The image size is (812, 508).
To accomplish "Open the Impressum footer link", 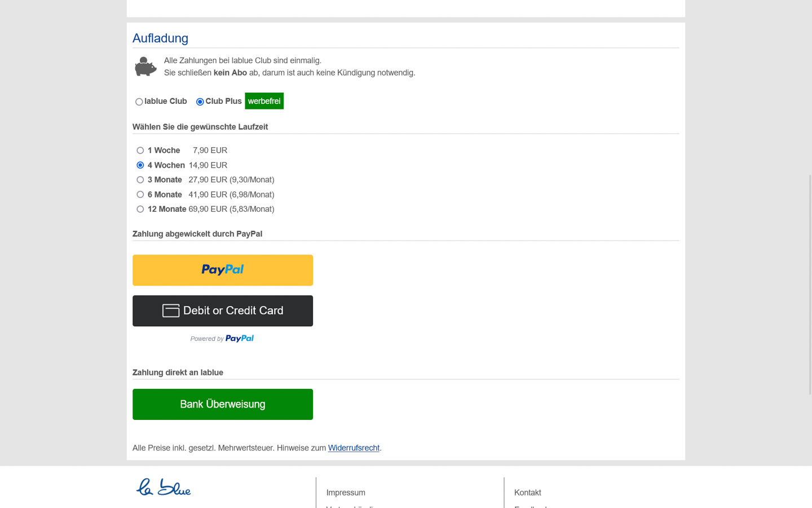I will pos(346,493).
